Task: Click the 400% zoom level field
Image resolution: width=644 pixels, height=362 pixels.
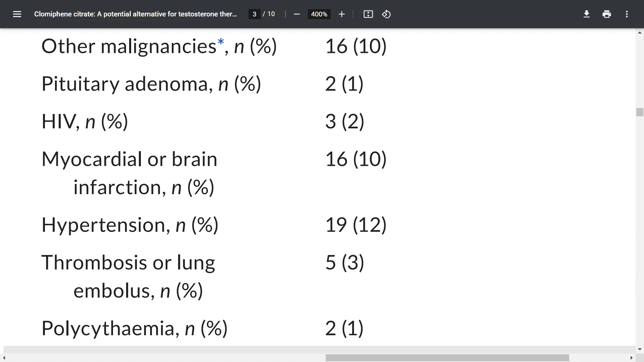Action: click(319, 14)
